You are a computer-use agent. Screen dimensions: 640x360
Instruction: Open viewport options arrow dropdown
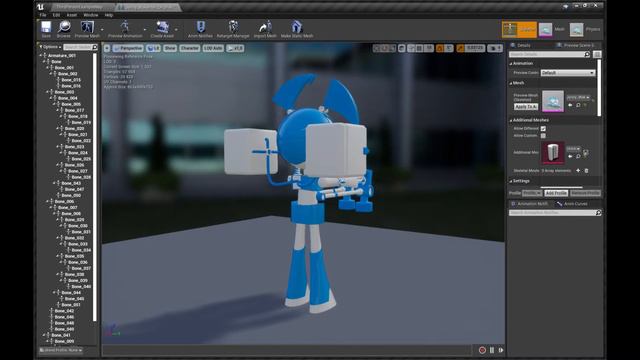(107, 48)
